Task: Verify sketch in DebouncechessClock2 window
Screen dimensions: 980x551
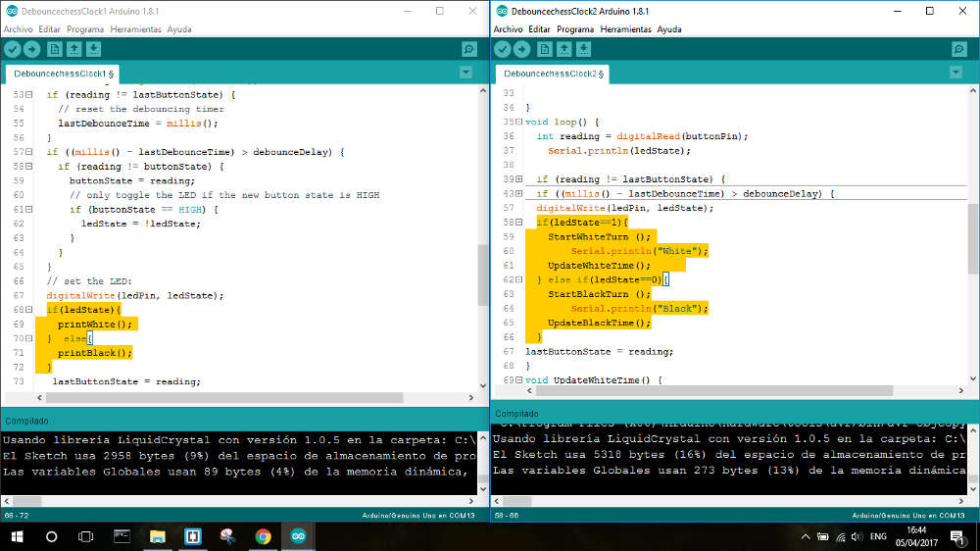Action: coord(503,49)
